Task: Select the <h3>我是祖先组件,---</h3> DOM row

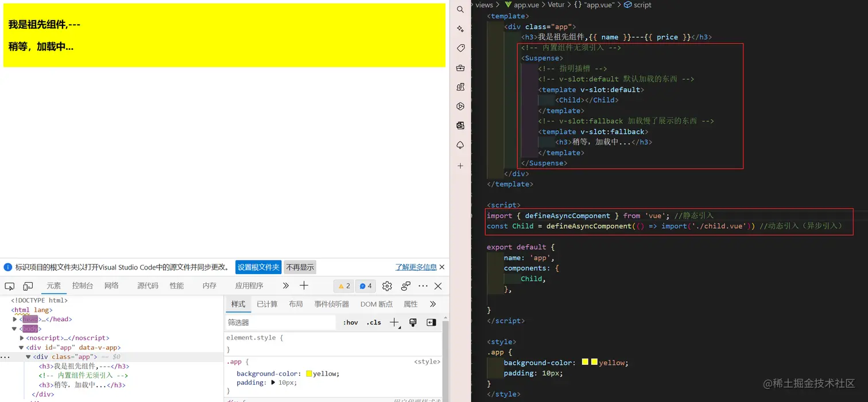Action: pos(84,366)
